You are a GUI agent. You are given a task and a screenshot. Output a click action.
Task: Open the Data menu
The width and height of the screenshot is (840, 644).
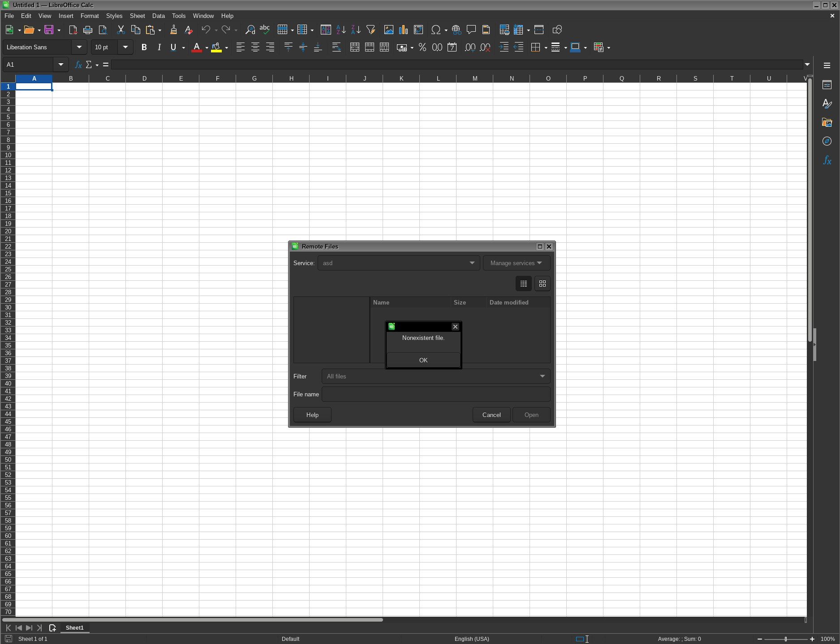158,16
